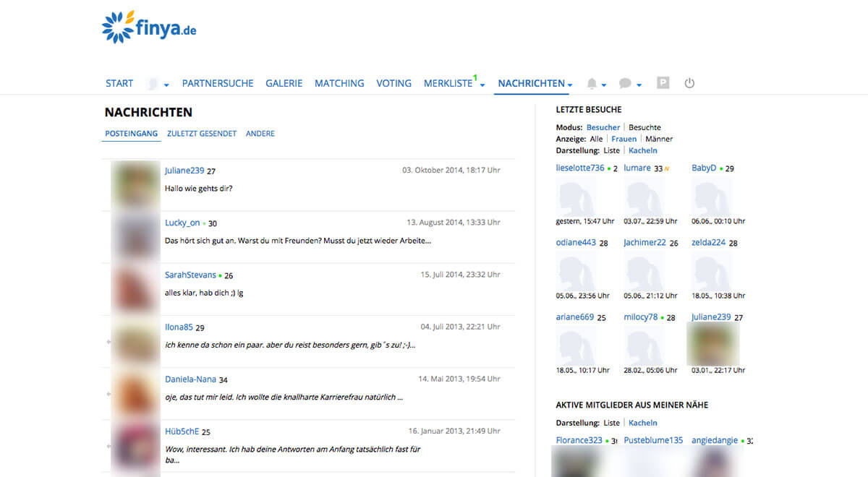Viewport: 868px width, 477px height.
Task: Expand the Merkliste dropdown arrow
Action: click(482, 85)
